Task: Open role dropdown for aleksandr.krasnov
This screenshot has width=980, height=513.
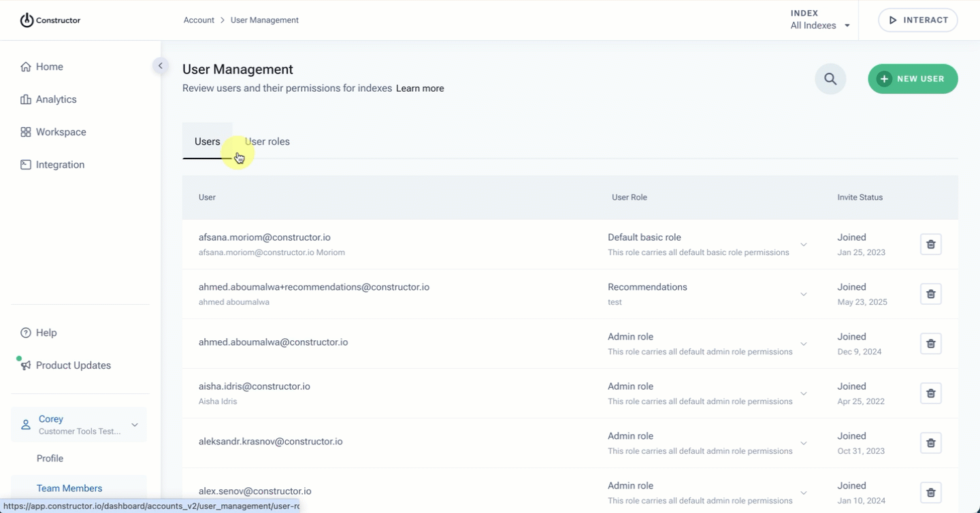Action: click(x=804, y=443)
